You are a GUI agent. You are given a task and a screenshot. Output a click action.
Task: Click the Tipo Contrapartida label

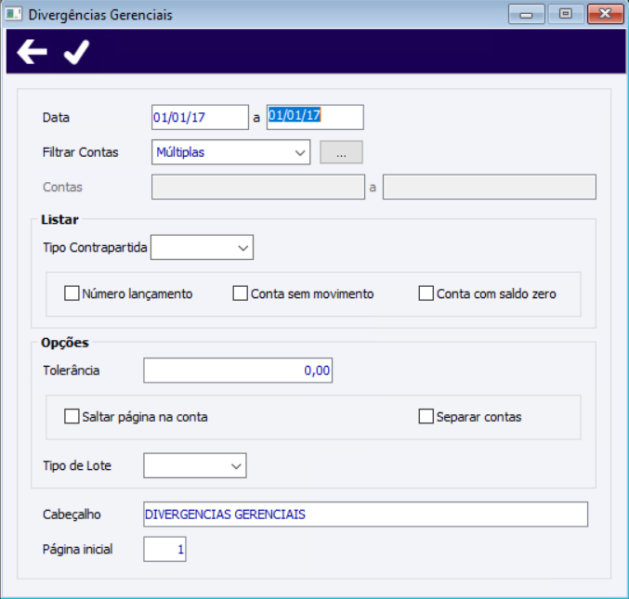(95, 248)
